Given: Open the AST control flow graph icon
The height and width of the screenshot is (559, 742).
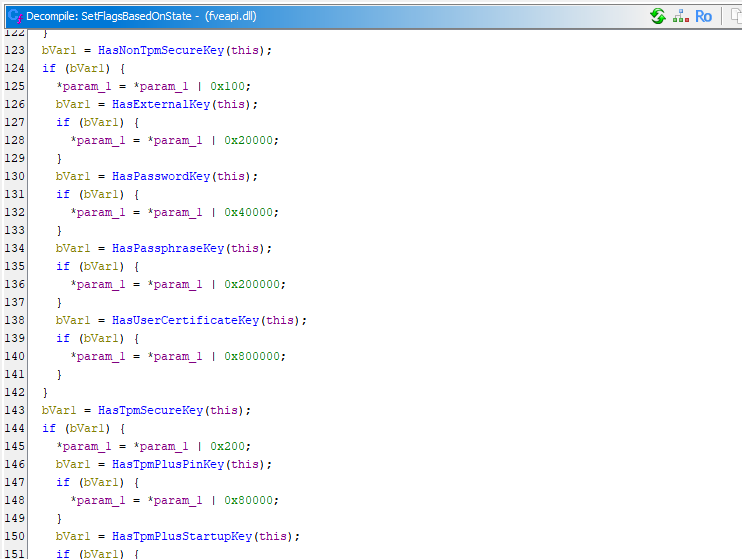Looking at the screenshot, I should click(681, 16).
